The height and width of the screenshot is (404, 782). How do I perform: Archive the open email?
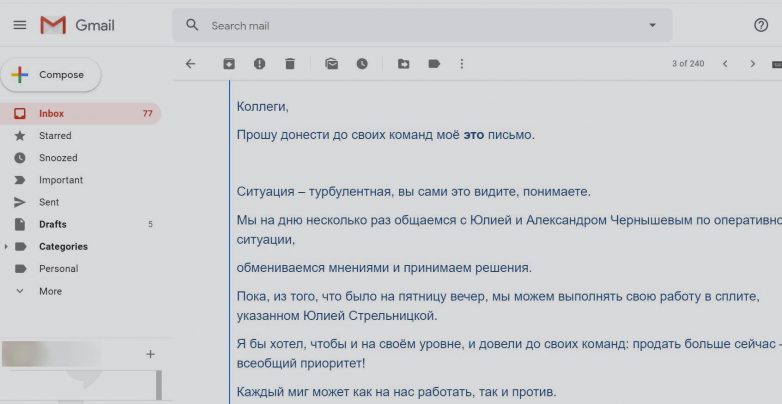[x=229, y=64]
